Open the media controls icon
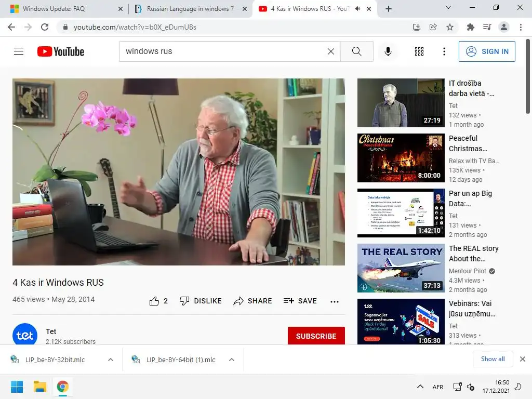 click(x=487, y=27)
